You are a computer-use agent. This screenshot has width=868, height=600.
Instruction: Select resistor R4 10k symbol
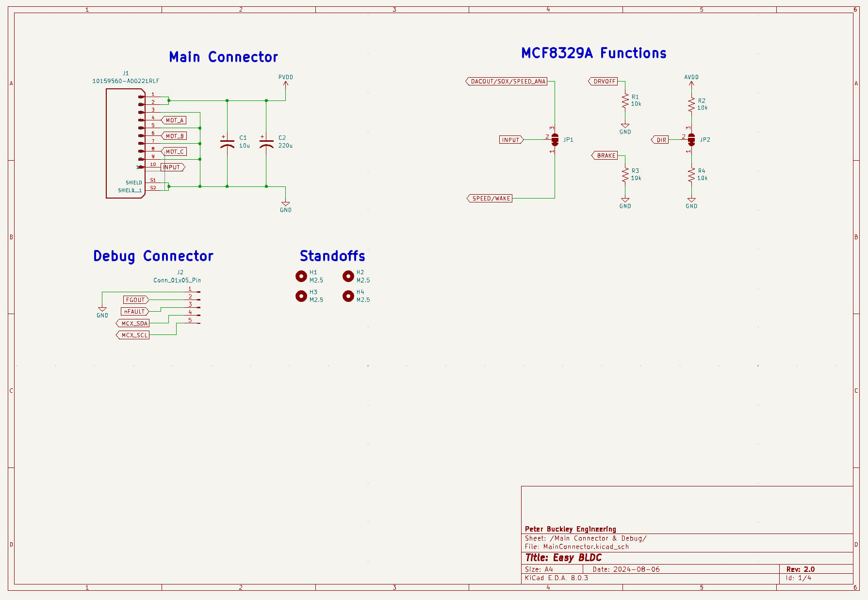tap(691, 175)
